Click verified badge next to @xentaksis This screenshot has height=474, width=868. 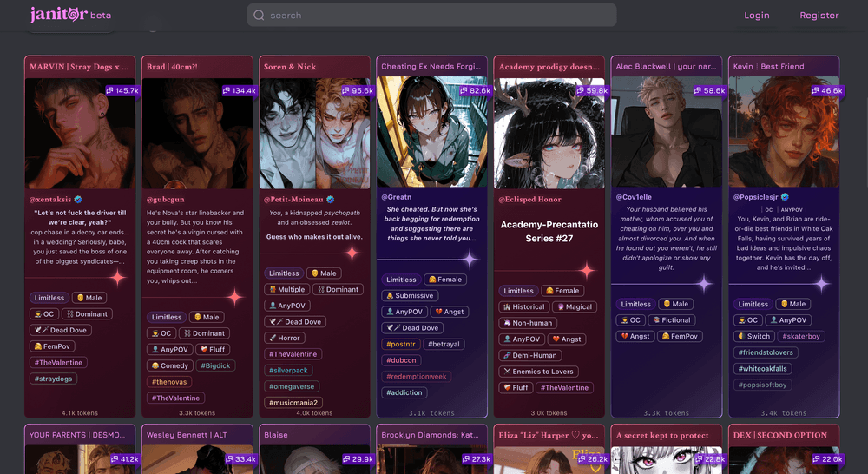(x=78, y=200)
